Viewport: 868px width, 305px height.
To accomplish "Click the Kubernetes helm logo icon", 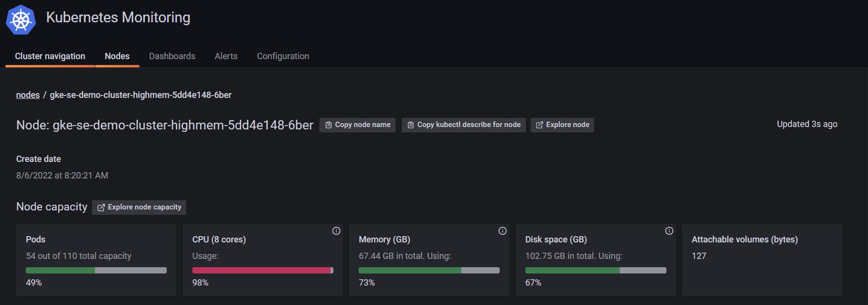I will pos(21,20).
